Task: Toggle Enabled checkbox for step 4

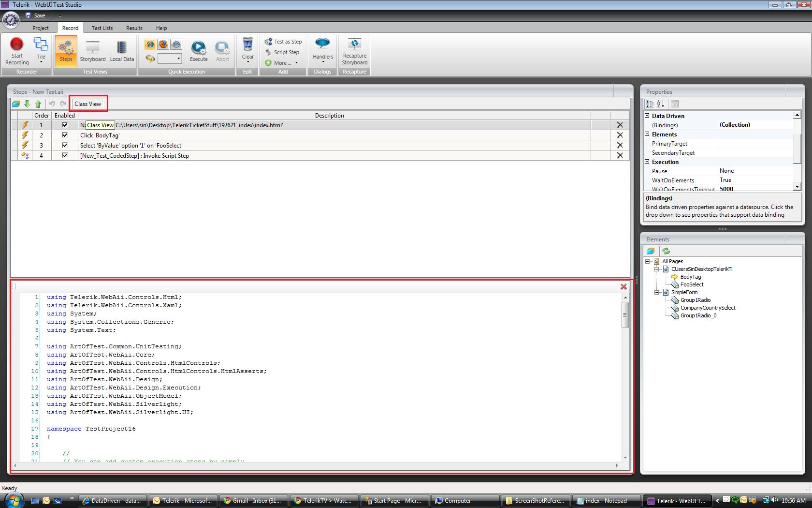Action: 65,155
